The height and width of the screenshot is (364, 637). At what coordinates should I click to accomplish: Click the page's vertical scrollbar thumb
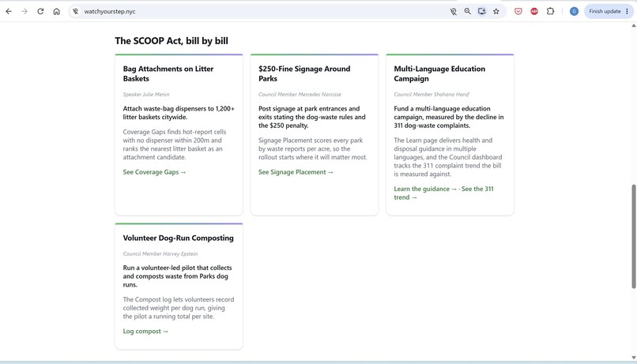click(633, 237)
